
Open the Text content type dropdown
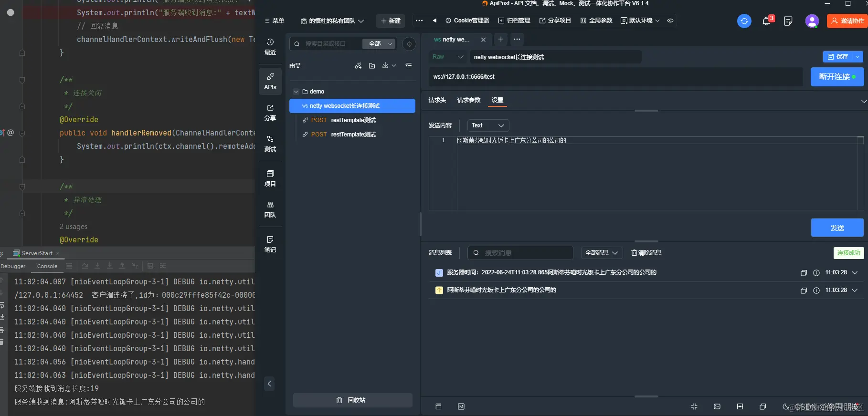(487, 125)
